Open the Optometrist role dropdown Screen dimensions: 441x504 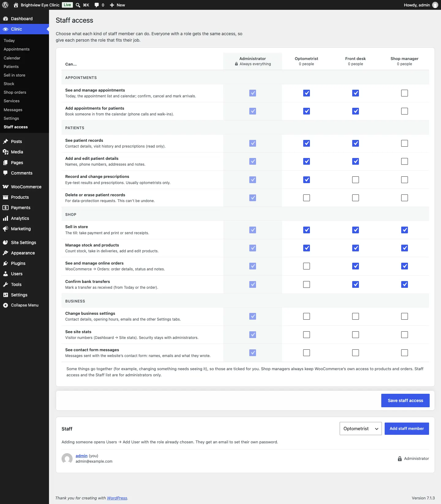361,429
